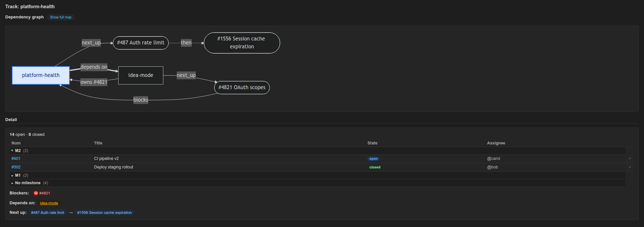Click Show full map button
The width and height of the screenshot is (644, 227).
(x=61, y=17)
